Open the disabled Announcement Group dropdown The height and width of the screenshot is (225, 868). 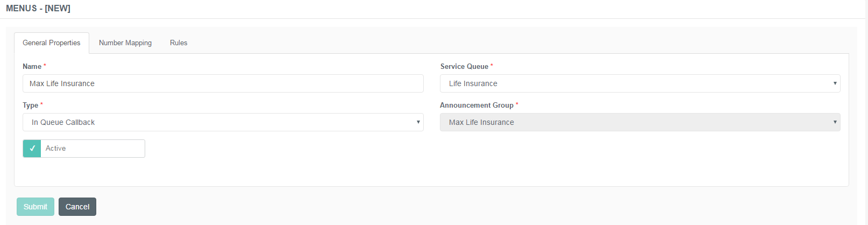[640, 122]
